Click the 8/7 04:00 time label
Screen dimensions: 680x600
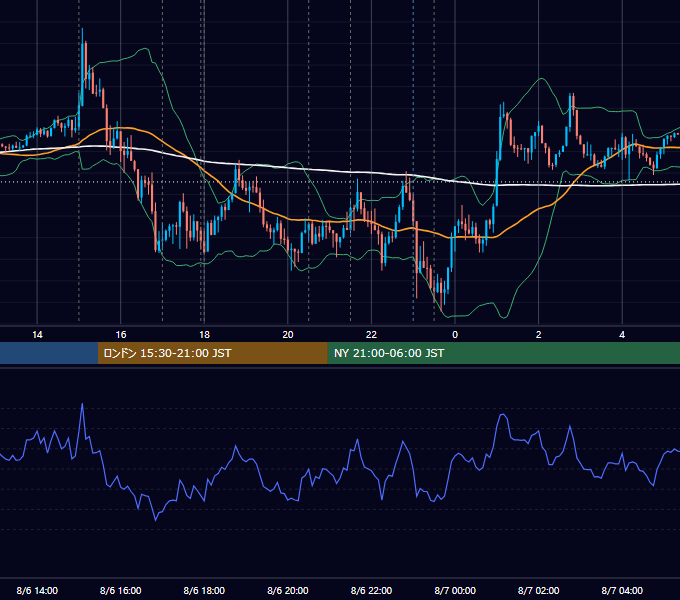(622, 590)
